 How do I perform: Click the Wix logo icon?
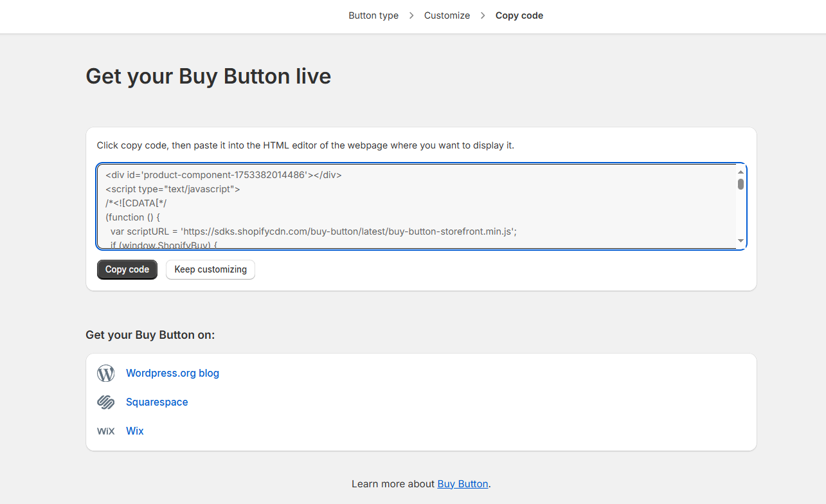(x=106, y=431)
